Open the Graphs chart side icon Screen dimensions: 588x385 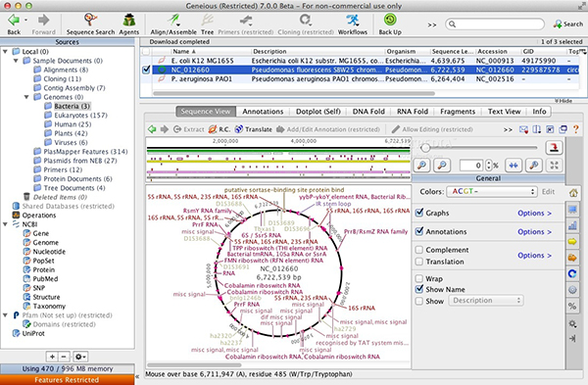(572, 225)
